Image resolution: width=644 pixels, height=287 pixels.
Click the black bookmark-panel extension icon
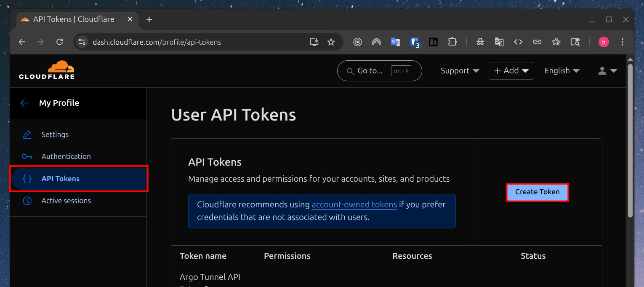click(433, 42)
